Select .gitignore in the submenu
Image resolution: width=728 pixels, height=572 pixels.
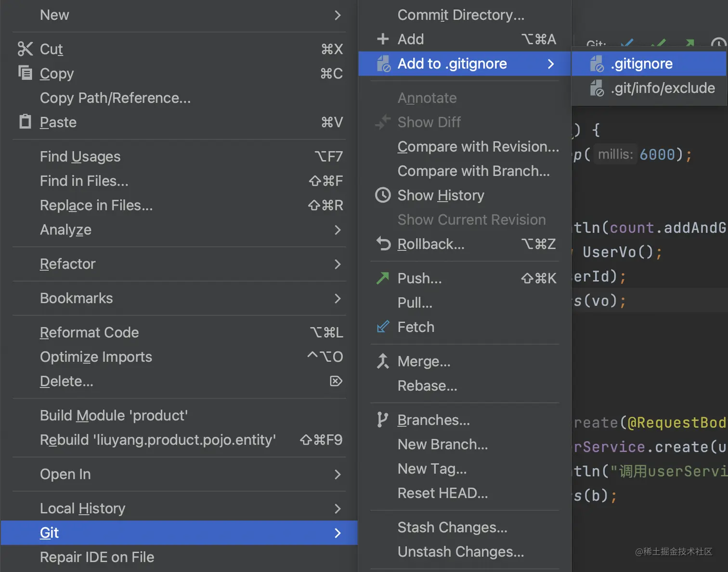pos(641,64)
